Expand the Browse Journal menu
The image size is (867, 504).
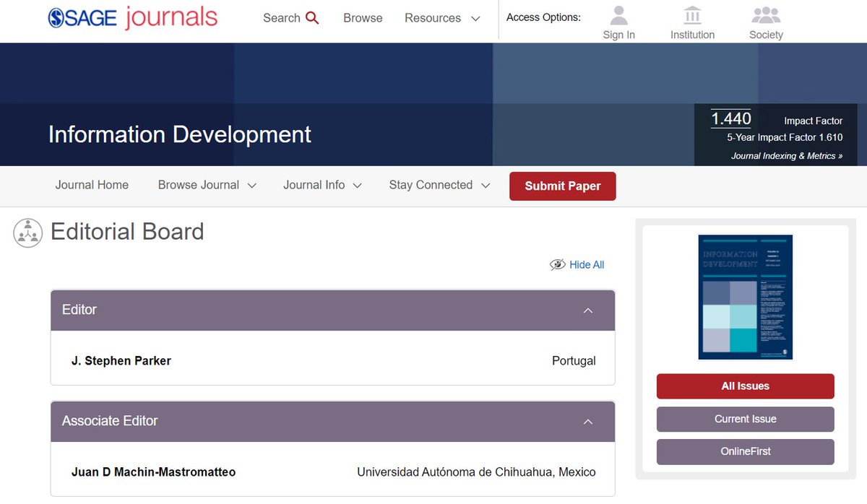[207, 185]
